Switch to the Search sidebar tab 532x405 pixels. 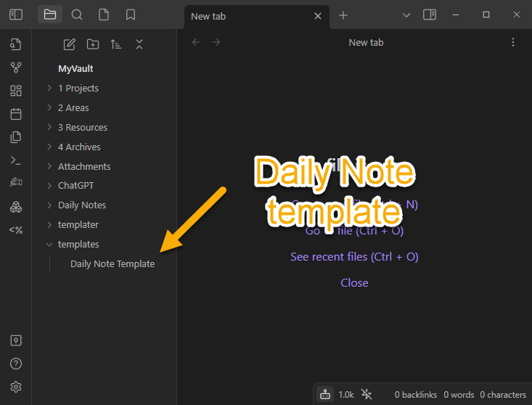(77, 15)
